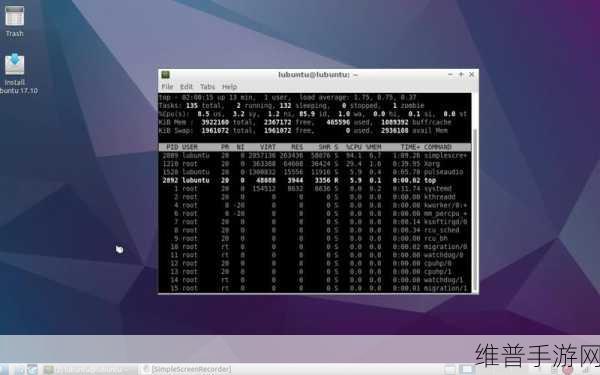600x375 pixels.
Task: Open the Trash desktop icon
Action: 15,21
